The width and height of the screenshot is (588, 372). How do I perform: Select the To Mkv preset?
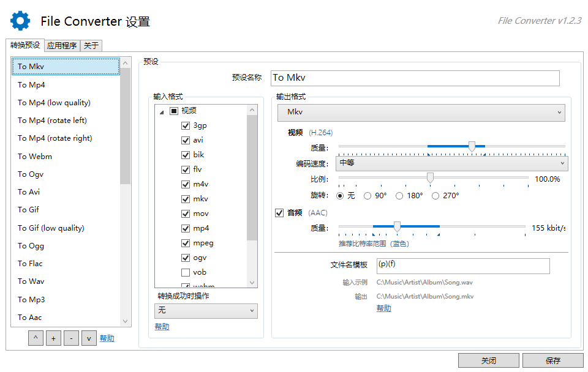click(66, 66)
